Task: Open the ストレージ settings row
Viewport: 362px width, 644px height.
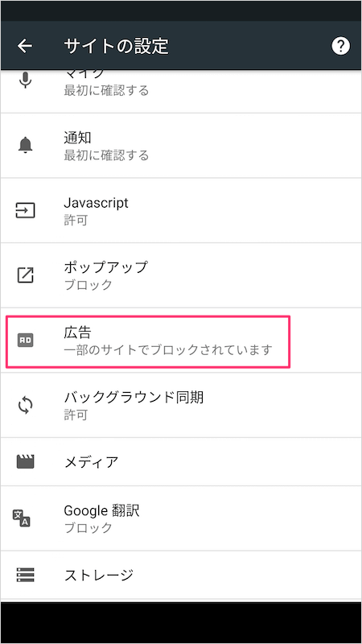Action: tap(181, 575)
